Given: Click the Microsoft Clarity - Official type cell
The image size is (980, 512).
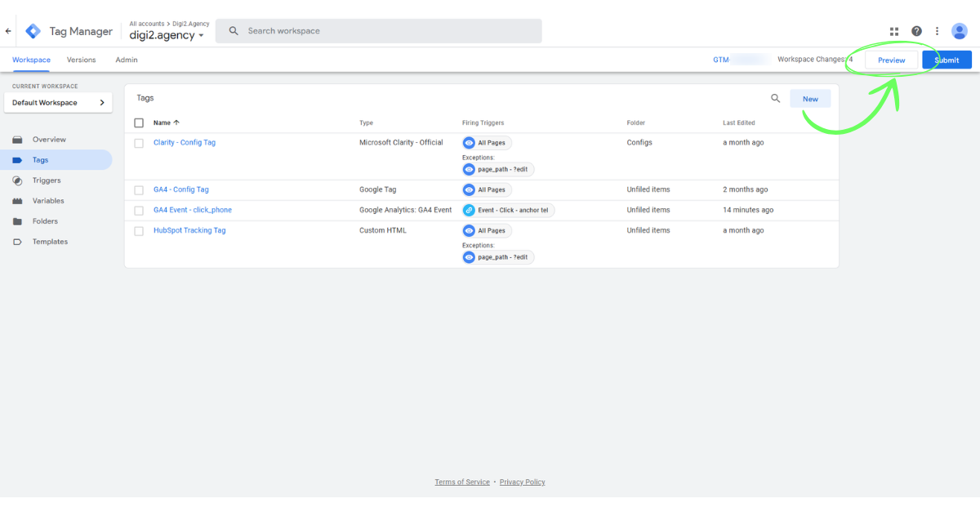Looking at the screenshot, I should point(401,143).
